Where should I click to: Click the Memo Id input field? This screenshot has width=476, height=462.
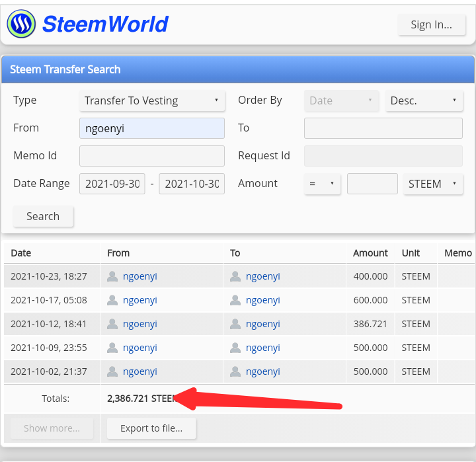[152, 156]
